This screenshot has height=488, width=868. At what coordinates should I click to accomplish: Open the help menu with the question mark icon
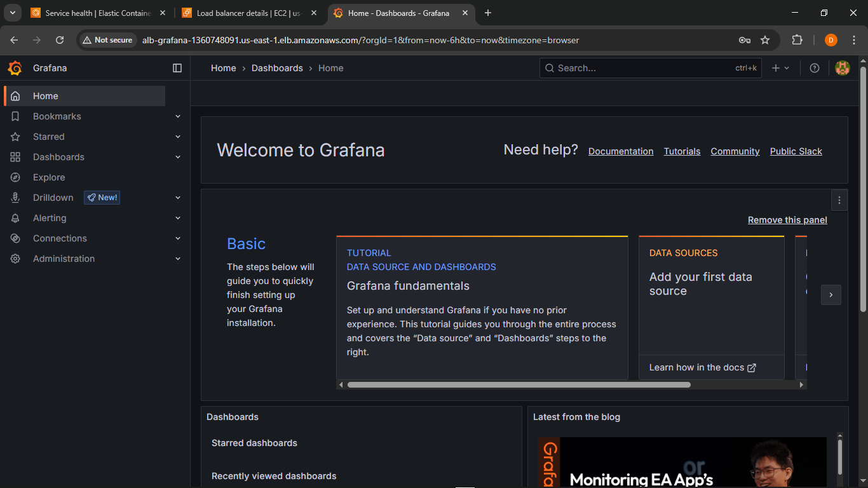(814, 68)
